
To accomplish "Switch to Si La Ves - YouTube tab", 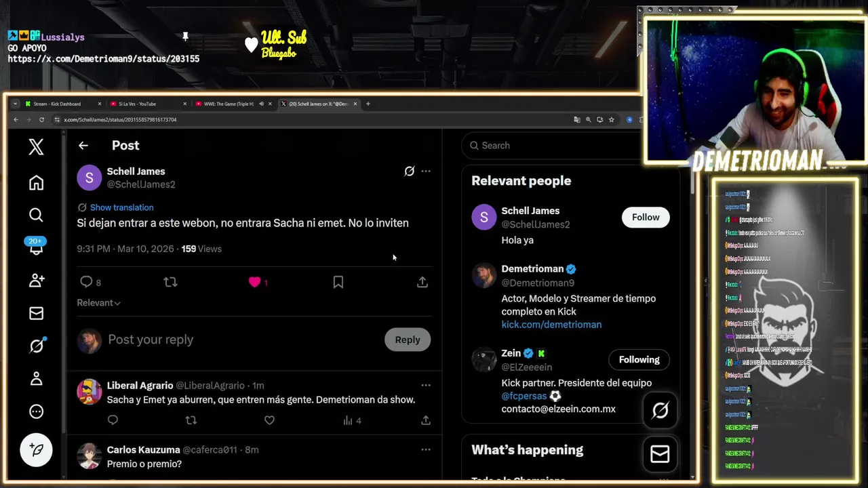I will pyautogui.click(x=138, y=104).
